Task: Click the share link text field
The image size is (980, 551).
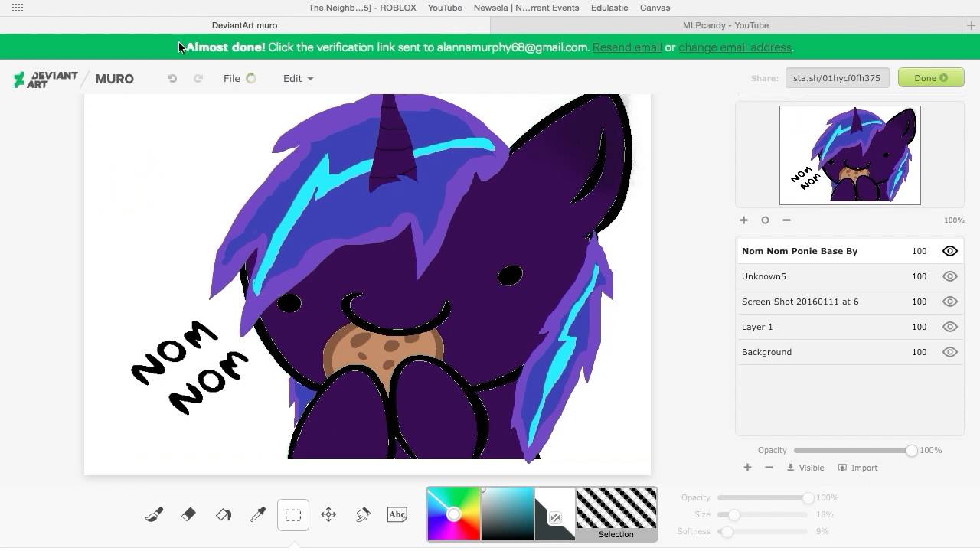Action: [x=837, y=77]
